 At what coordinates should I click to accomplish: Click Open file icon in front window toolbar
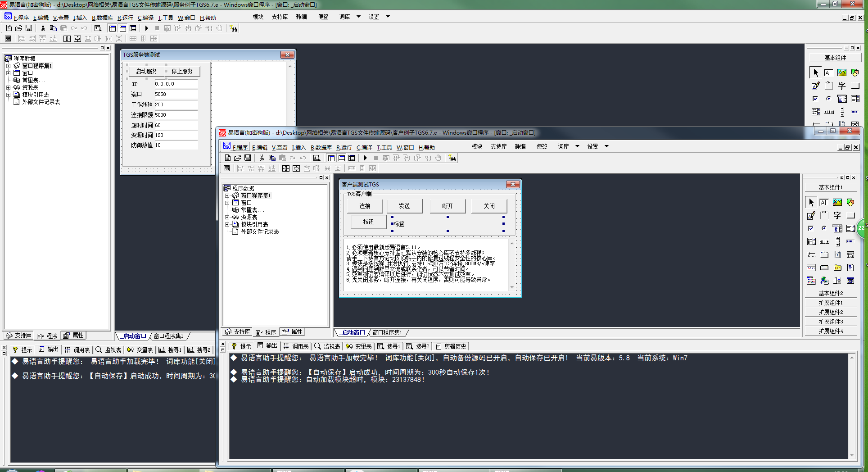(238, 158)
